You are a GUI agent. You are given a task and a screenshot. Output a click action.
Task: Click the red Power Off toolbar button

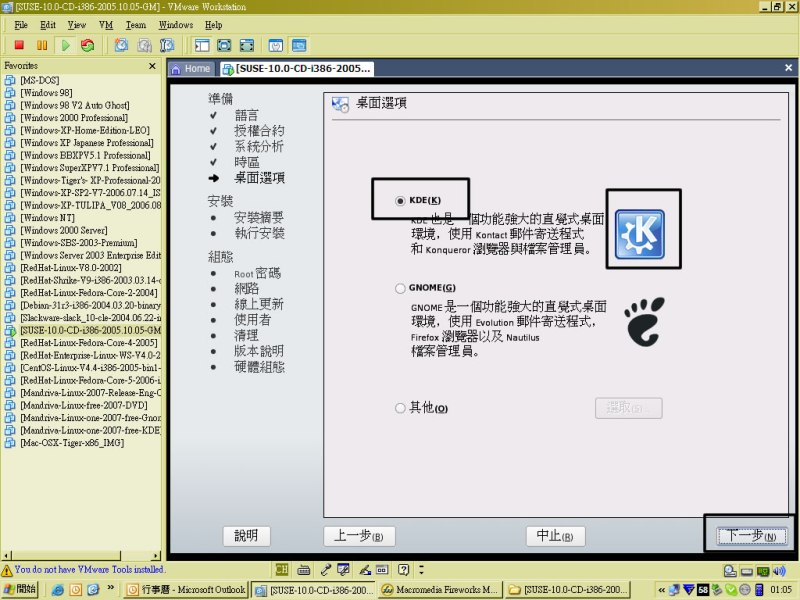[x=19, y=45]
